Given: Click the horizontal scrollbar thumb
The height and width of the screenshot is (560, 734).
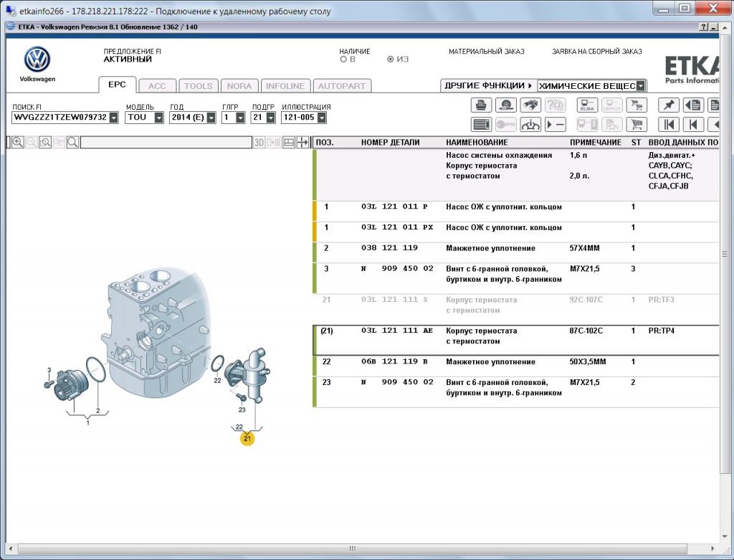Looking at the screenshot, I should point(352,549).
